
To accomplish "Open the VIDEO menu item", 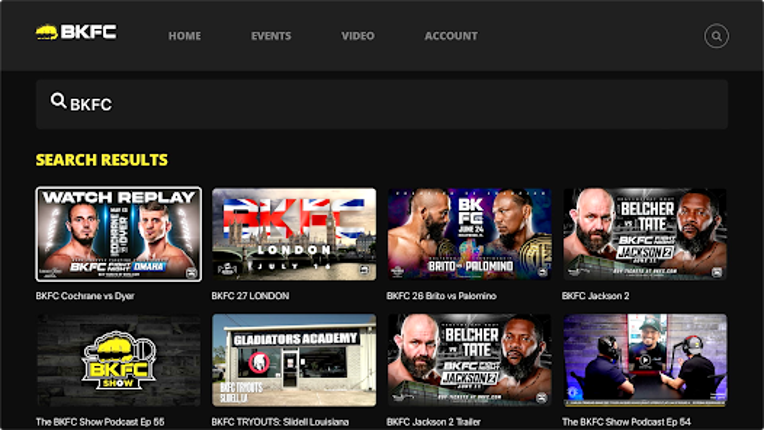I will point(358,36).
